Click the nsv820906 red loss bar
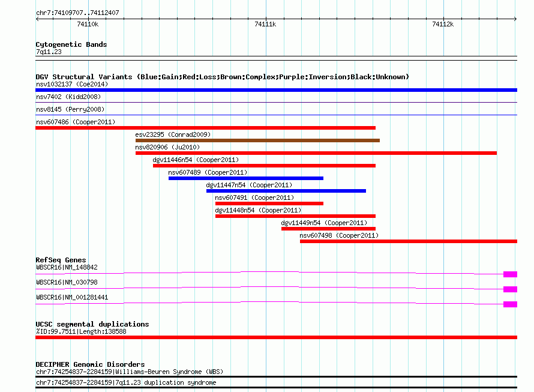 point(316,153)
